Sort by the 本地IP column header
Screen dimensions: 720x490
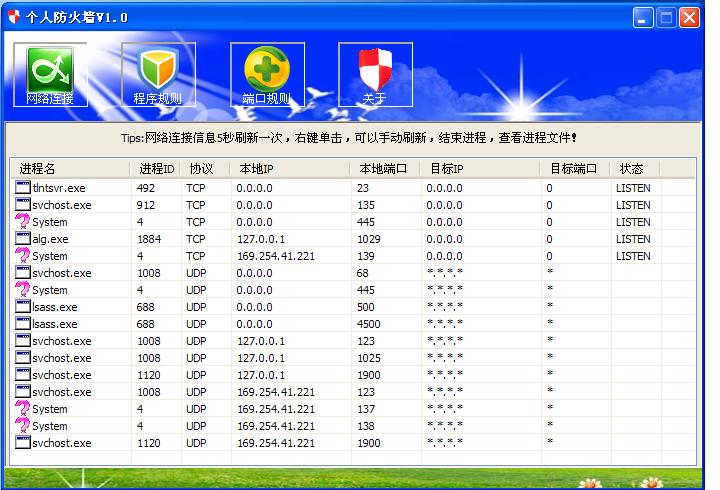290,169
